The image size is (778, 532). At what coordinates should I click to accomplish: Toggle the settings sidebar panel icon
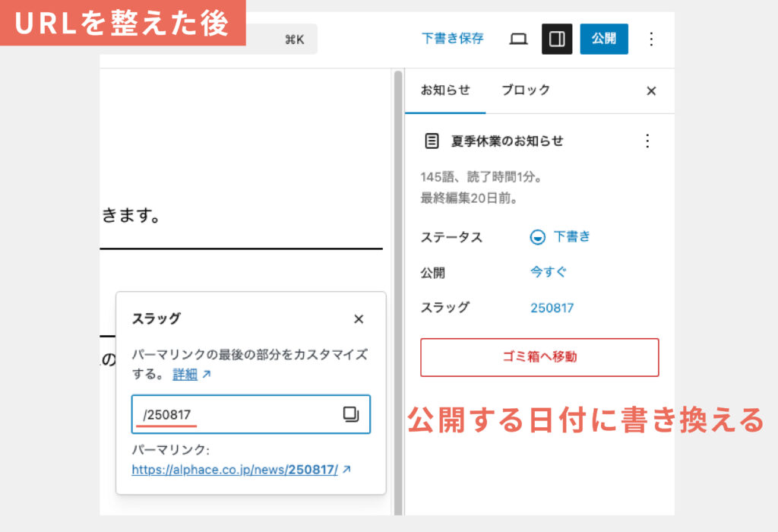coord(557,39)
